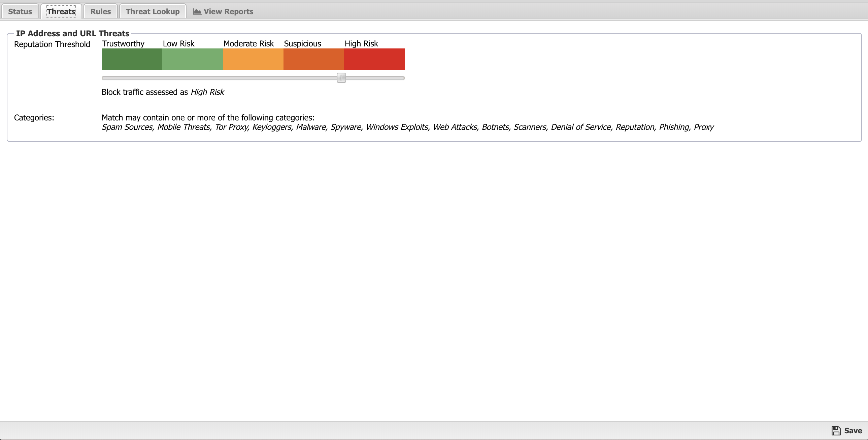
Task: Click the 'Trustworthy' label
Action: click(x=123, y=44)
